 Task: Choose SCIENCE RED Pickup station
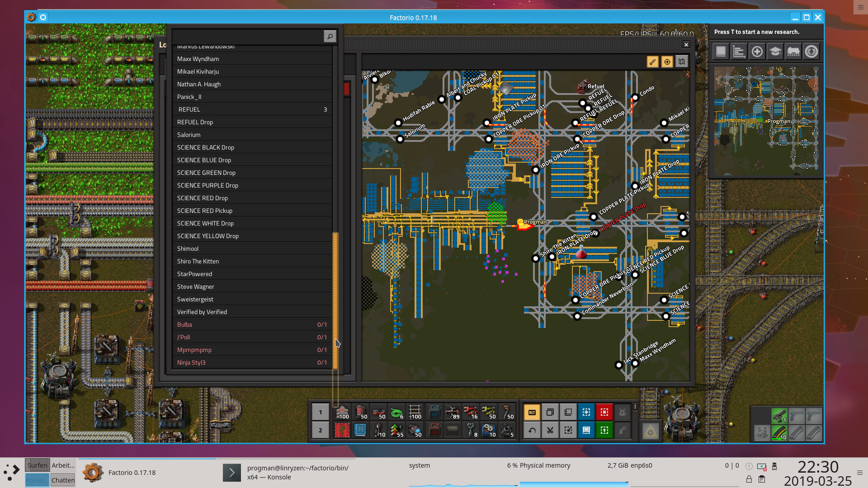(252, 211)
